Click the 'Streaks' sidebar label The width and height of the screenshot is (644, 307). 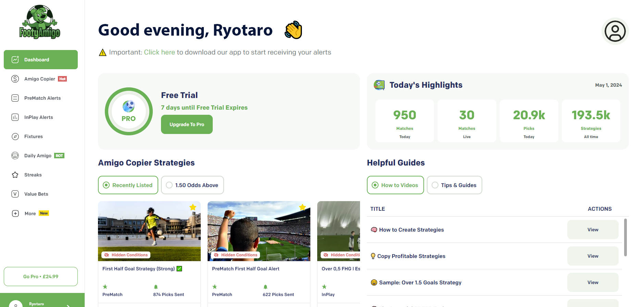(33, 175)
